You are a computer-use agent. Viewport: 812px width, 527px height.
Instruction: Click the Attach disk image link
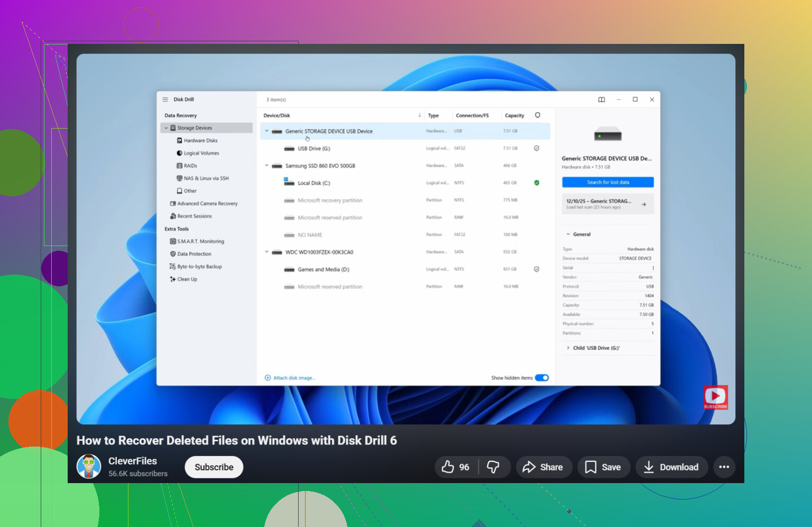tap(294, 378)
